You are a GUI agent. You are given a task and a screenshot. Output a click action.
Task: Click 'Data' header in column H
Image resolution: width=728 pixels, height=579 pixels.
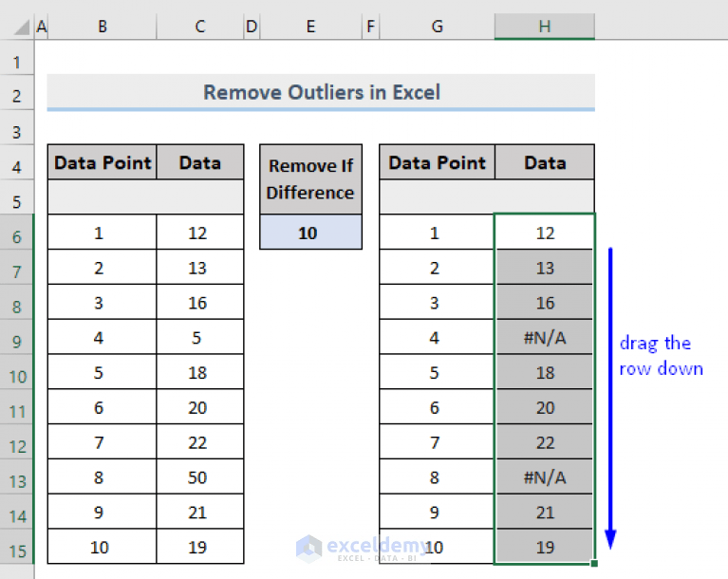tap(545, 162)
